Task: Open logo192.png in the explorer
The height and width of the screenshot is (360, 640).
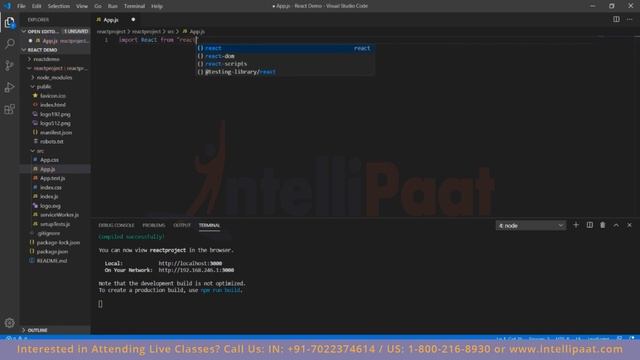Action: tap(55, 114)
